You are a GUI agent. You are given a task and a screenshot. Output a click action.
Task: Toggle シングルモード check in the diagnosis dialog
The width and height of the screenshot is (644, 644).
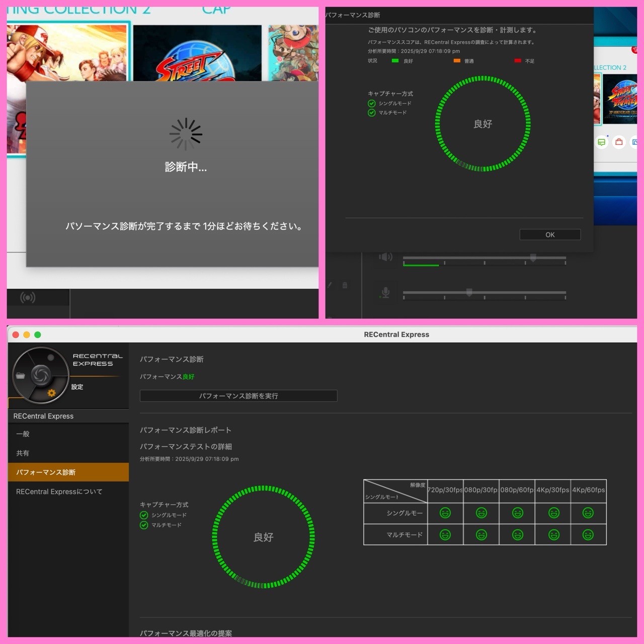coord(372,104)
